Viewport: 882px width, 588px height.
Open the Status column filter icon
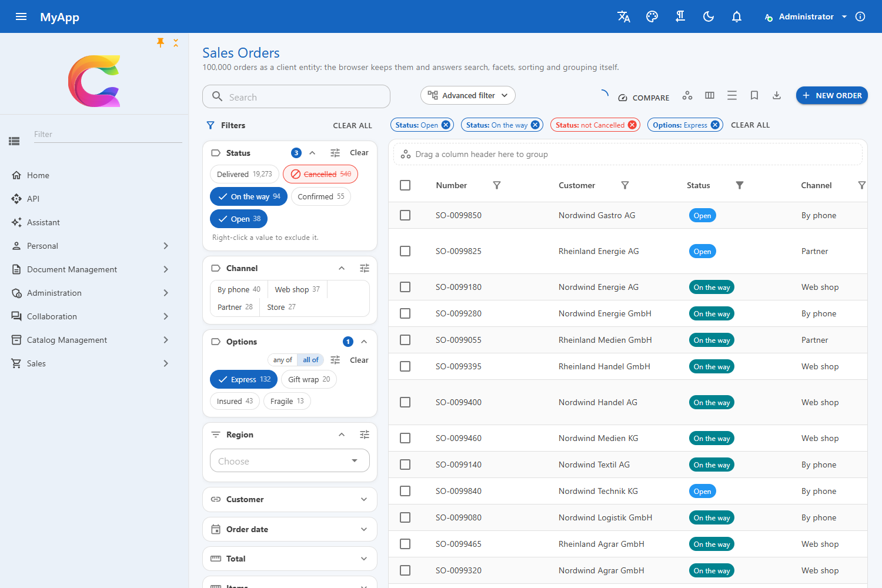coord(740,185)
